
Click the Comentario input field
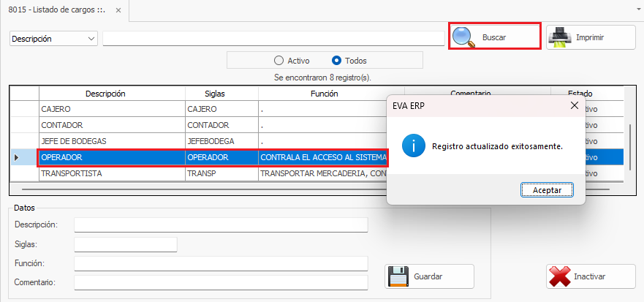(x=221, y=282)
